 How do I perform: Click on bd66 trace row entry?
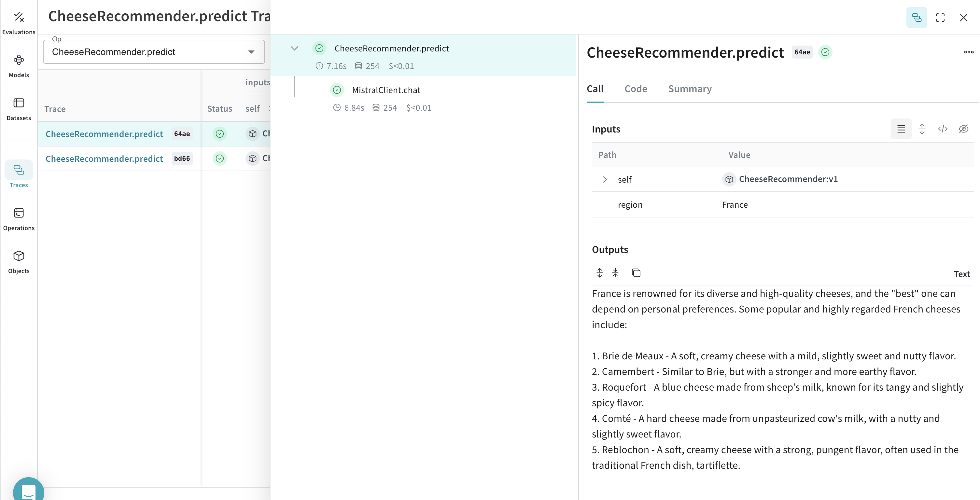122,158
